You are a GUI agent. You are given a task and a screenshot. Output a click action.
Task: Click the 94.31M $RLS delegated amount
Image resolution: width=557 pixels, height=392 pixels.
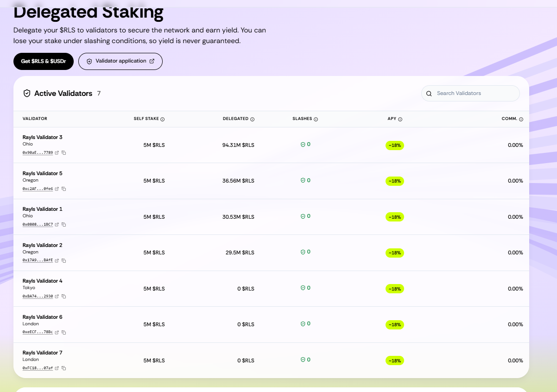(x=238, y=145)
